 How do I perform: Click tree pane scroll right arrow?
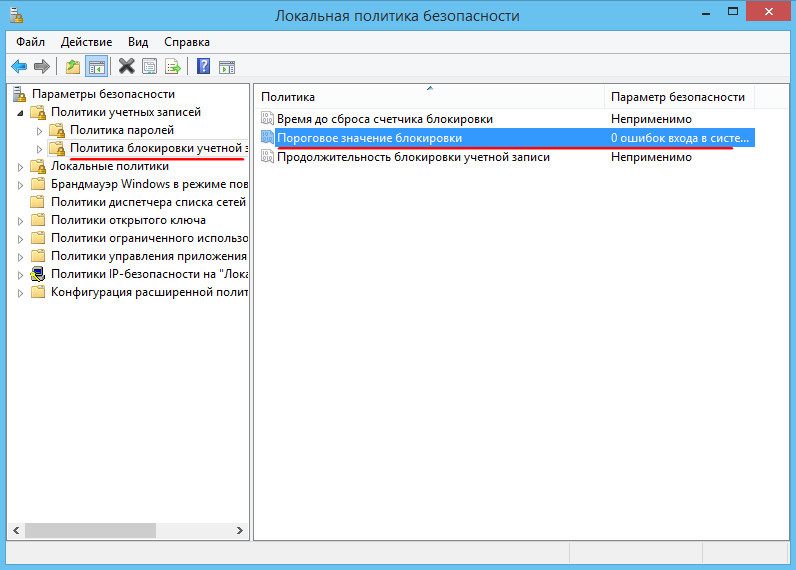[x=240, y=530]
